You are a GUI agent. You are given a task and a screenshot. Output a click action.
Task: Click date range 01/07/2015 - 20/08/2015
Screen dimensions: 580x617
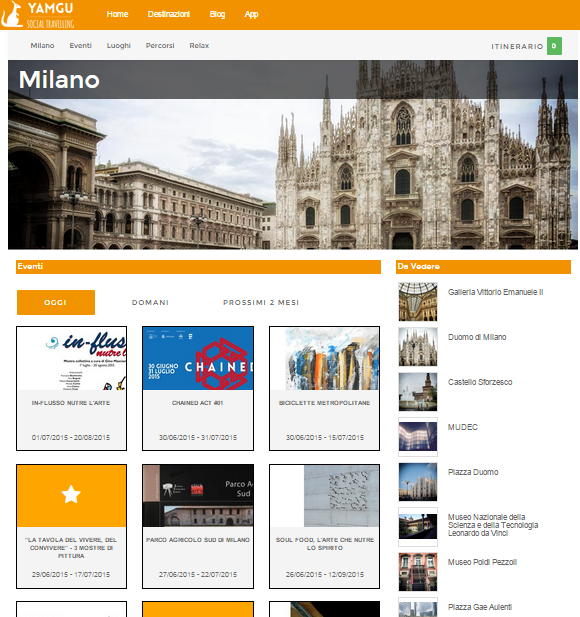pos(71,438)
